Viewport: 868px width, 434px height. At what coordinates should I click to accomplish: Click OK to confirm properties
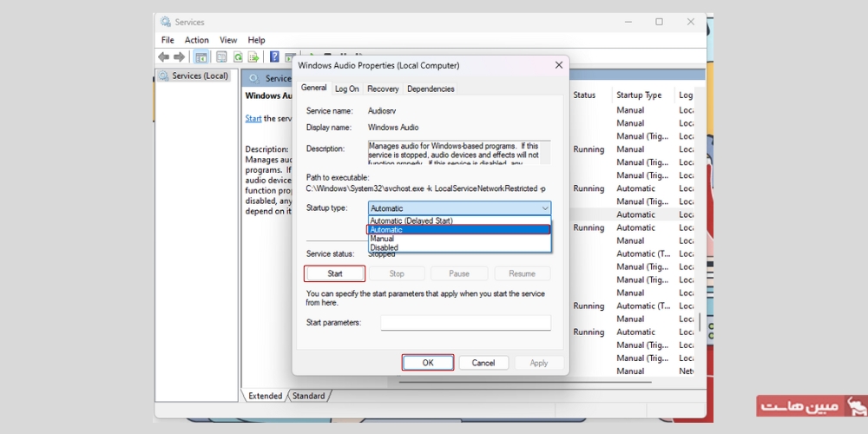[428, 363]
